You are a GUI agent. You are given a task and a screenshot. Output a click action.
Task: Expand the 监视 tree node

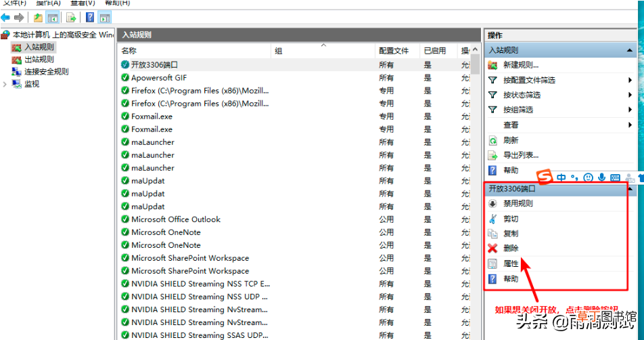[x=5, y=84]
